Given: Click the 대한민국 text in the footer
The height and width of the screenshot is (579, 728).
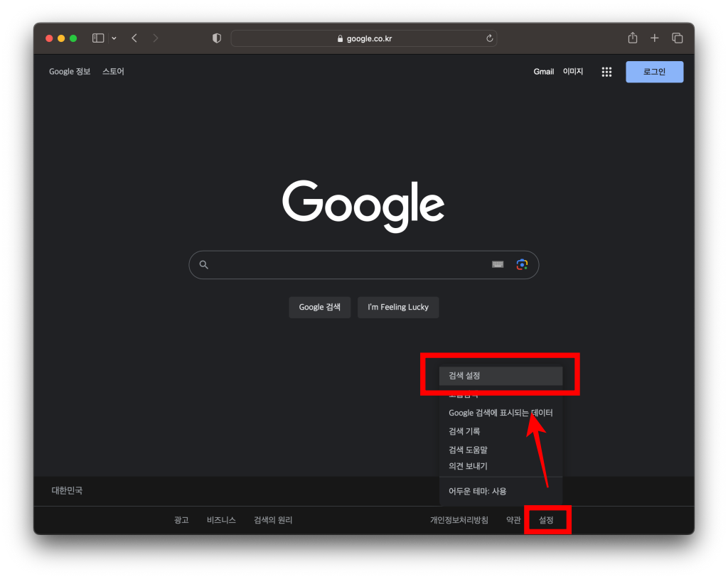Looking at the screenshot, I should click(67, 490).
